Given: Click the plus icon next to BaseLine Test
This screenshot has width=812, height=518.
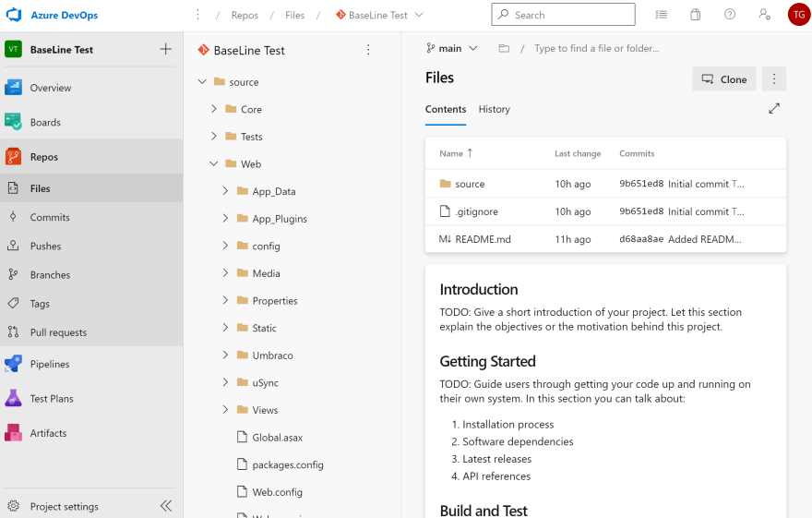Looking at the screenshot, I should (166, 49).
